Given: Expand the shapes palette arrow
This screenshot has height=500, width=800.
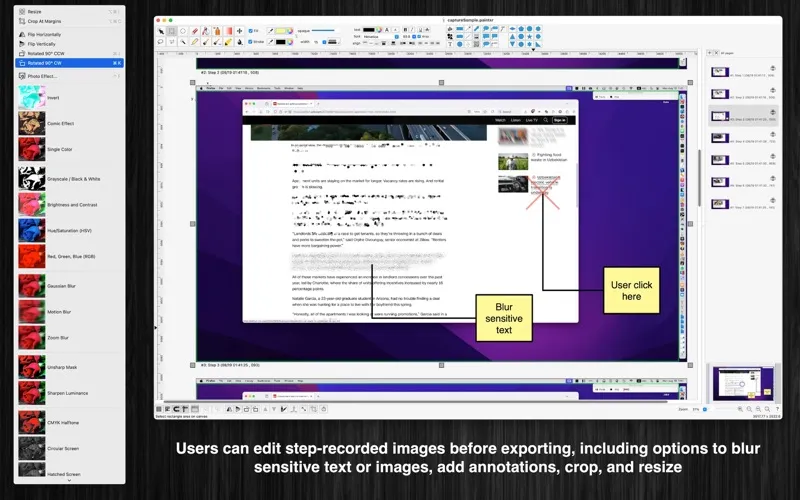Looking at the screenshot, I should [533, 49].
